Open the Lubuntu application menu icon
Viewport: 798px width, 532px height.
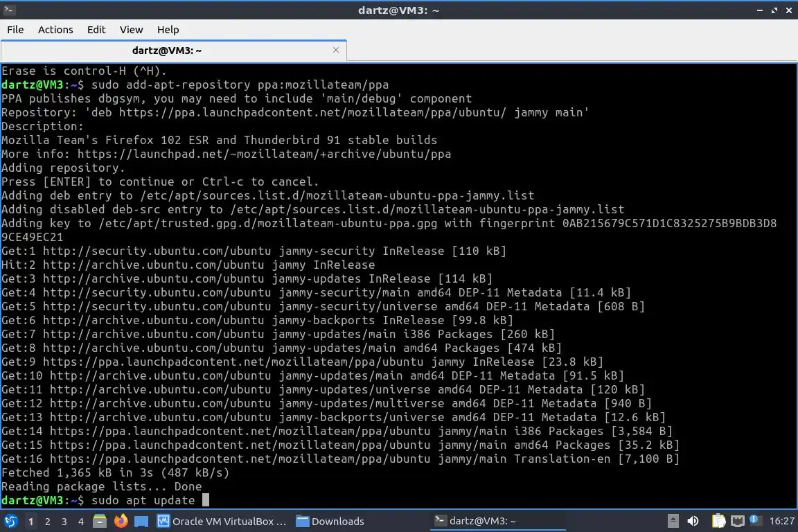pyautogui.click(x=10, y=521)
